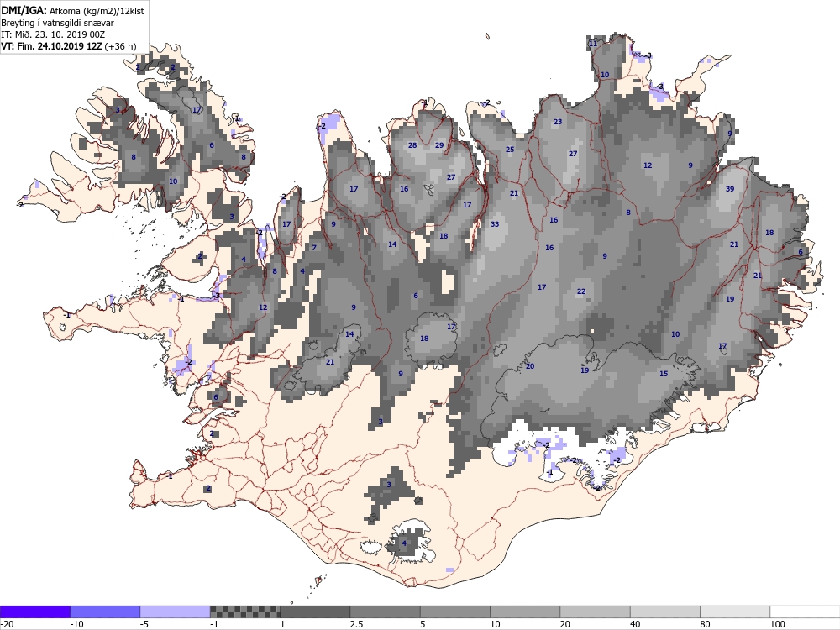This screenshot has width=840, height=630.
Task: Click the '40' legend scale label
Action: click(x=637, y=624)
